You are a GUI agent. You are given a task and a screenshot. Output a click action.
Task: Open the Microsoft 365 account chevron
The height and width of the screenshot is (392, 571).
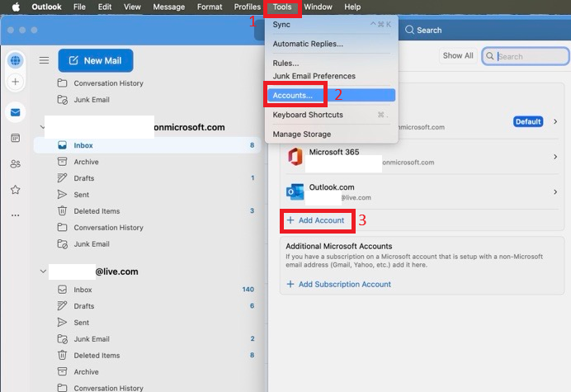(x=555, y=157)
